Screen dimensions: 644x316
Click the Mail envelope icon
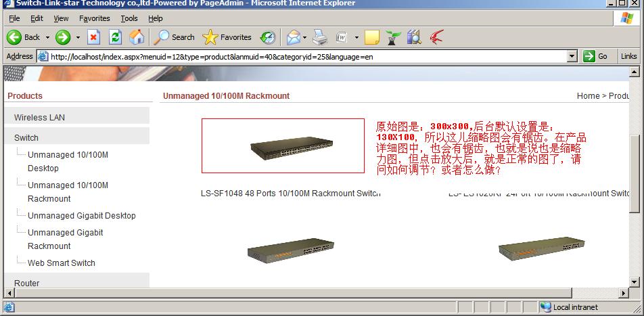(293, 37)
